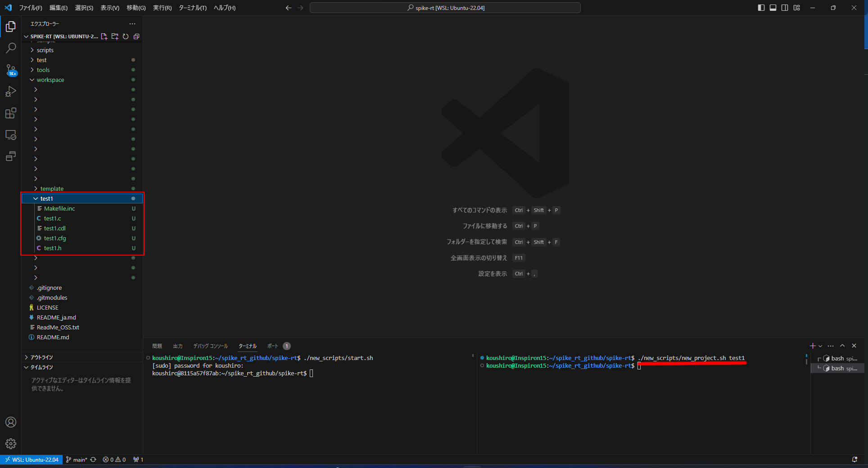The image size is (868, 468).
Task: Open the notifications bell
Action: click(x=855, y=459)
